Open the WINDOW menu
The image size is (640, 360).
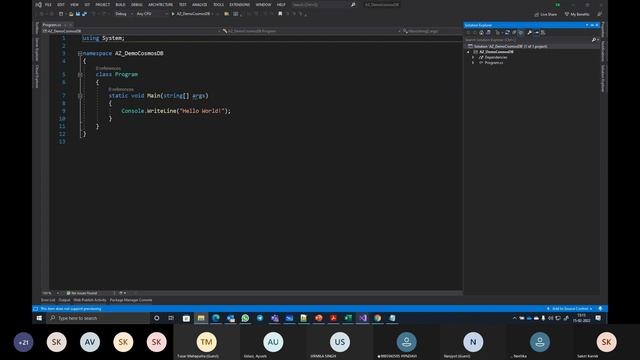263,4
